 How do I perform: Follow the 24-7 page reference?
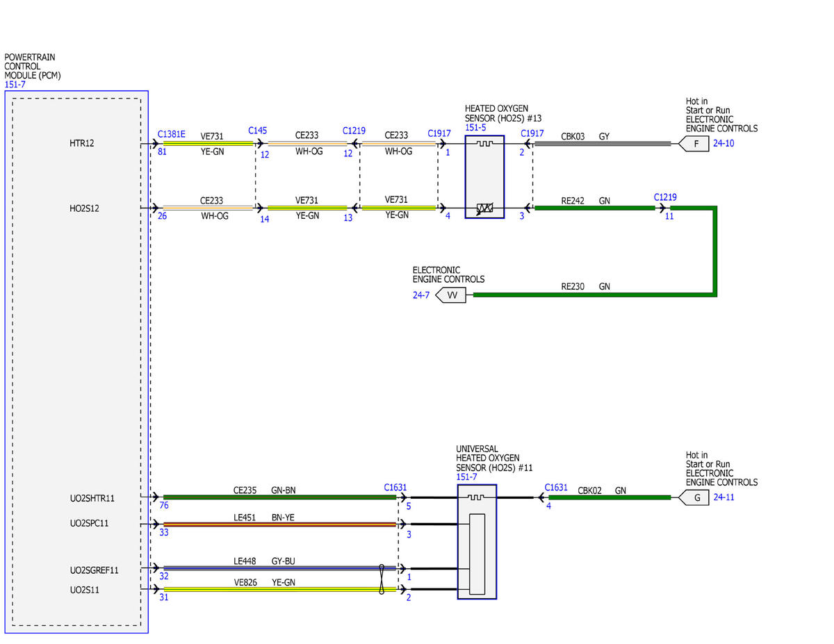(x=421, y=295)
